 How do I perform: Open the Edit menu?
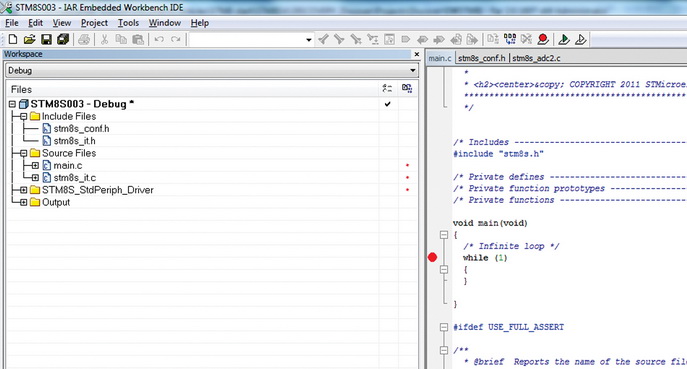[x=35, y=23]
